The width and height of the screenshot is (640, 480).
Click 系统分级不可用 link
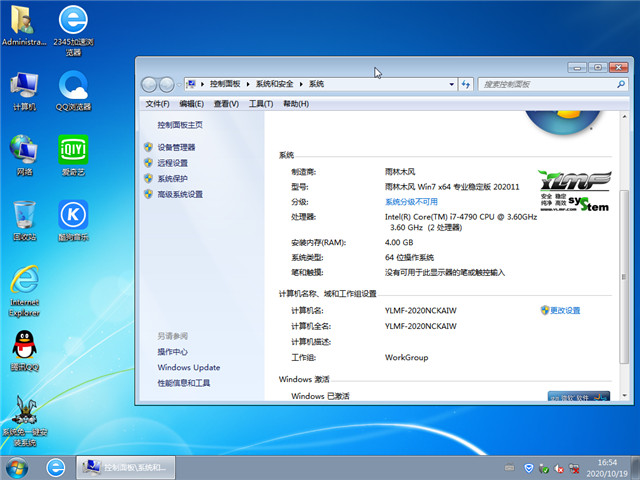tap(411, 202)
